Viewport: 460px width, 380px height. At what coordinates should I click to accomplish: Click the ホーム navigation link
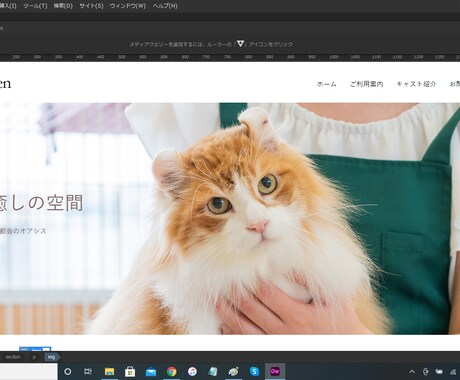326,84
